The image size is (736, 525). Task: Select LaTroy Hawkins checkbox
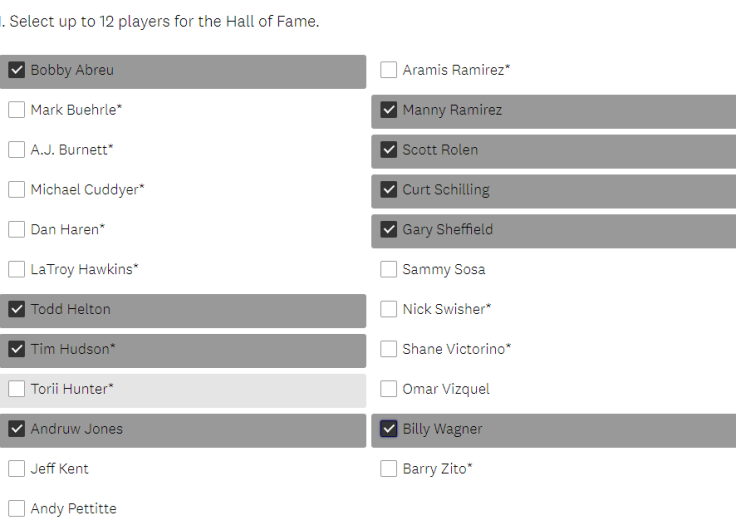coord(17,269)
